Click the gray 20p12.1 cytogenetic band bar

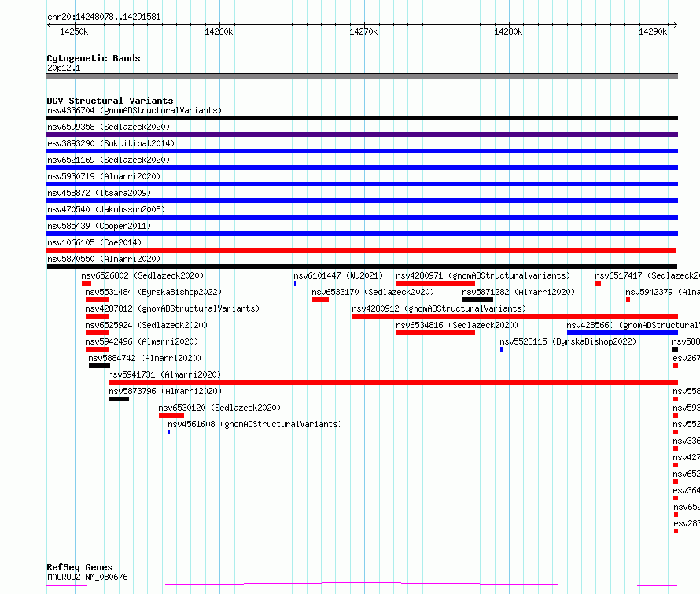coord(362,76)
